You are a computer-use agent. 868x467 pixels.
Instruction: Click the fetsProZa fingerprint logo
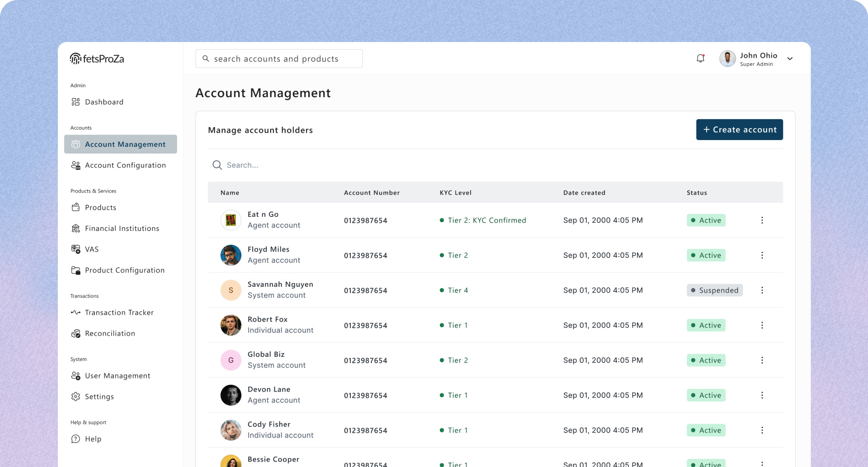(75, 59)
